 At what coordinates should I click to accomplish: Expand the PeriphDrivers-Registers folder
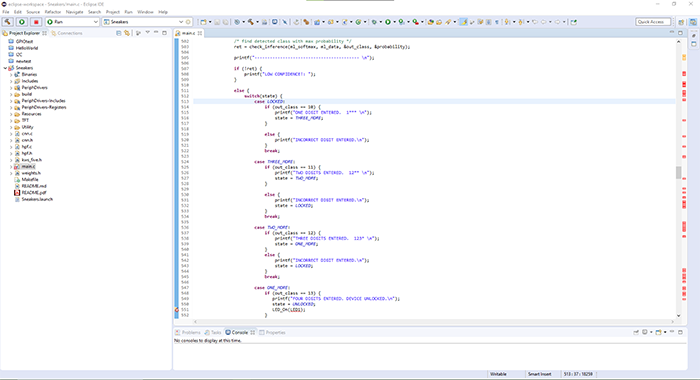11,108
